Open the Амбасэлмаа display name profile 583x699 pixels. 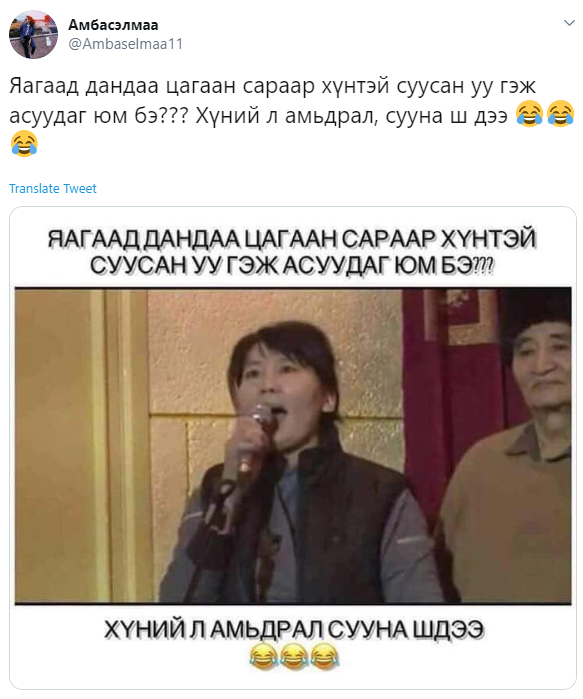[x=113, y=25]
